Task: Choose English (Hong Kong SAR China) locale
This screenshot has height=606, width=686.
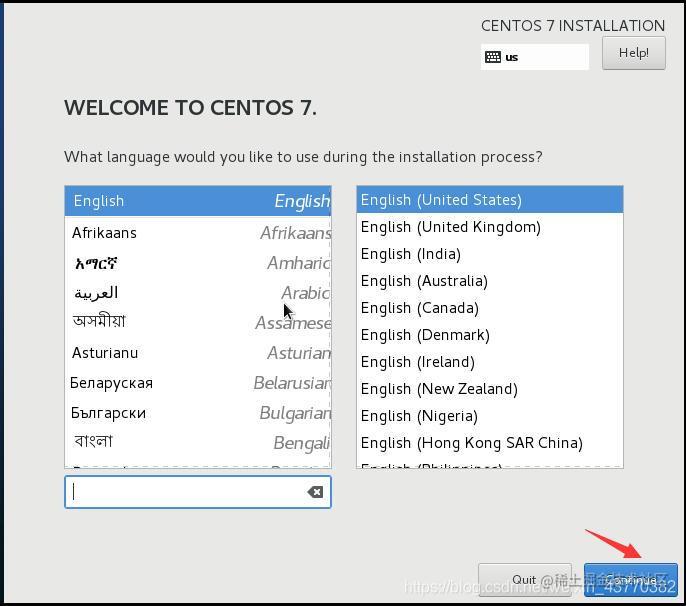Action: click(490, 443)
